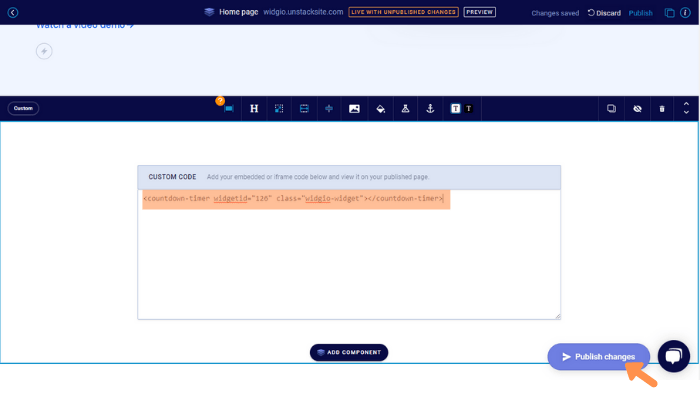Image resolution: width=700 pixels, height=393 pixels.
Task: Click the lightning bolt quick action icon
Action: [x=44, y=51]
